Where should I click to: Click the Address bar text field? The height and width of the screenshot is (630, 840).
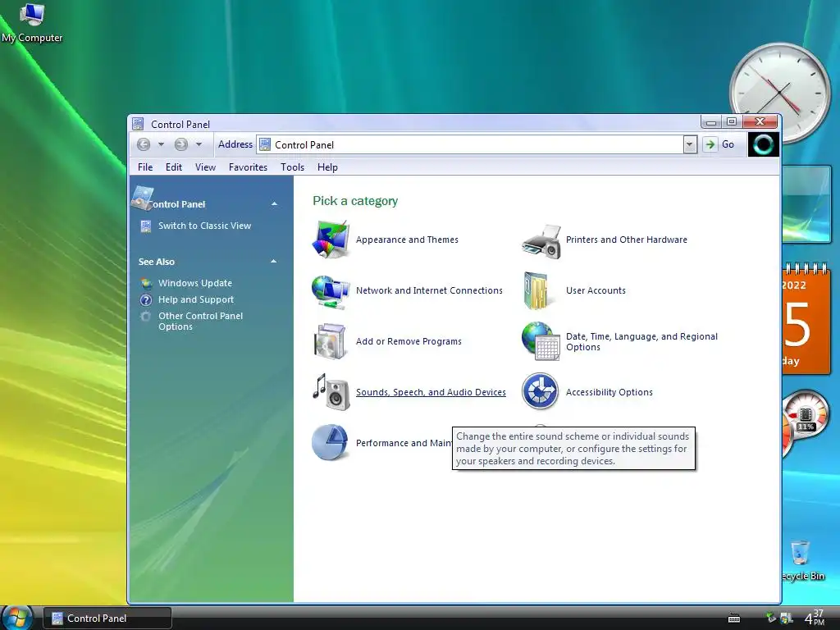click(470, 144)
